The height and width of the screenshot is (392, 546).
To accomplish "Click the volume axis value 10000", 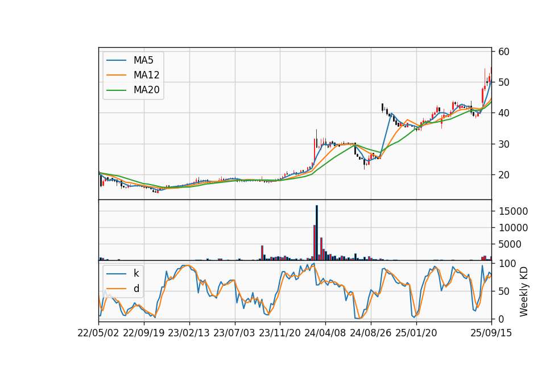I will (x=513, y=228).
